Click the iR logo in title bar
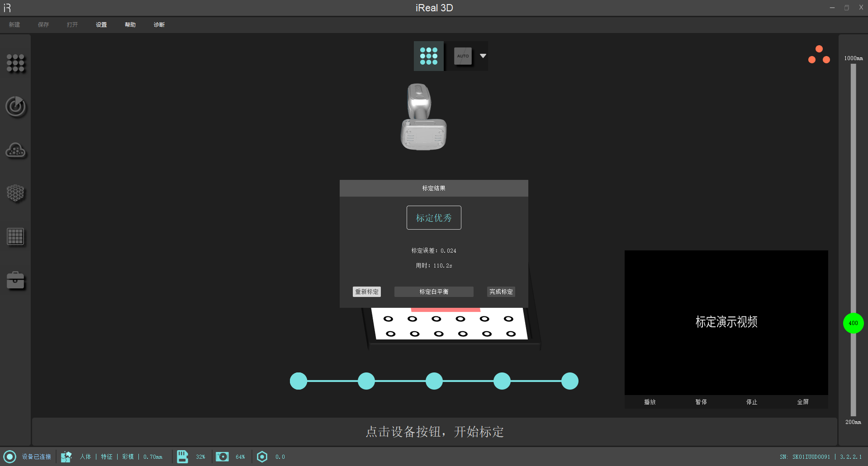 click(x=7, y=8)
